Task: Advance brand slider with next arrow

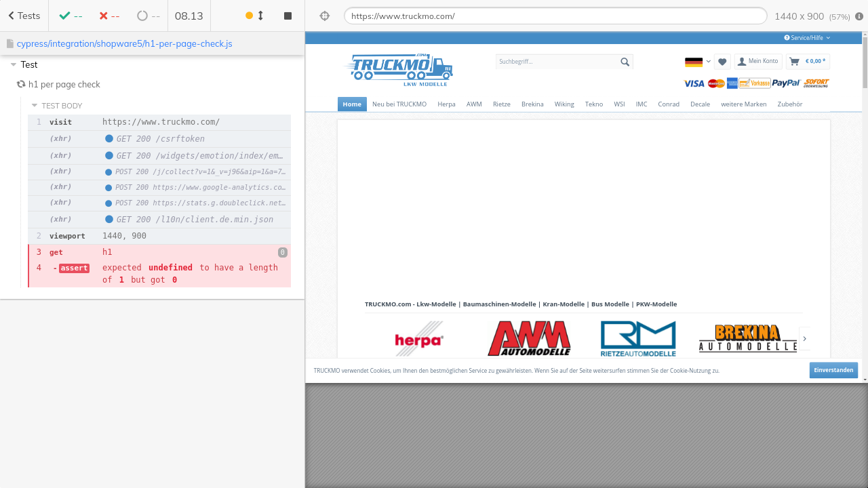Action: click(804, 338)
